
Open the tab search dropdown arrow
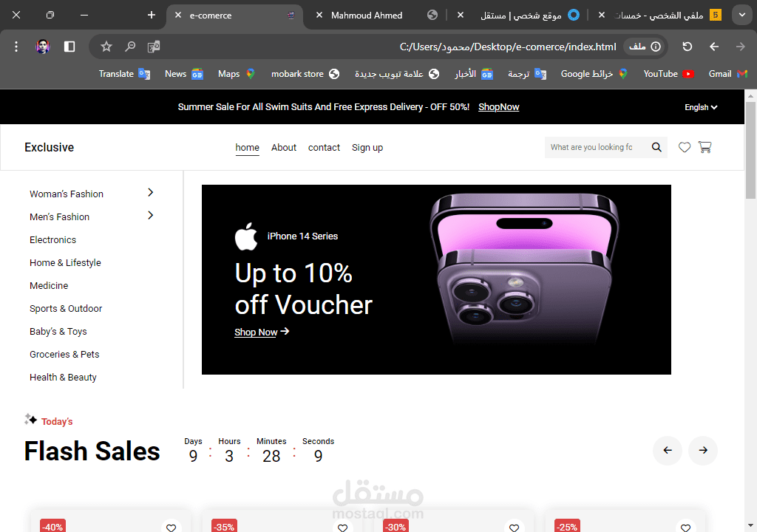coord(742,15)
